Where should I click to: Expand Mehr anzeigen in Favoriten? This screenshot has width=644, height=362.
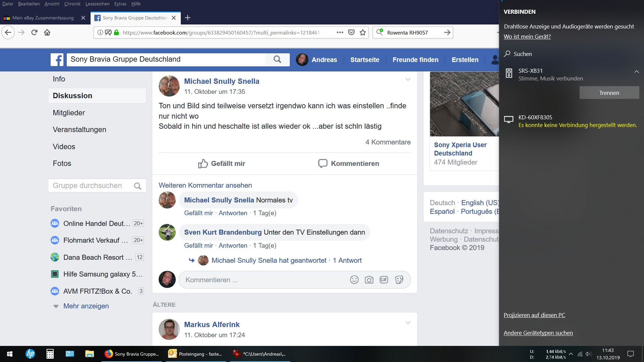pyautogui.click(x=86, y=306)
